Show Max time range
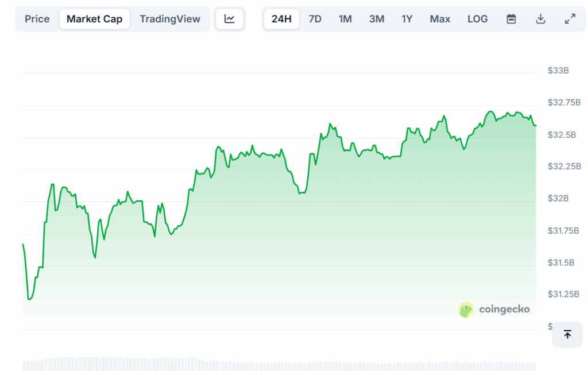This screenshot has width=588, height=371. coord(440,19)
